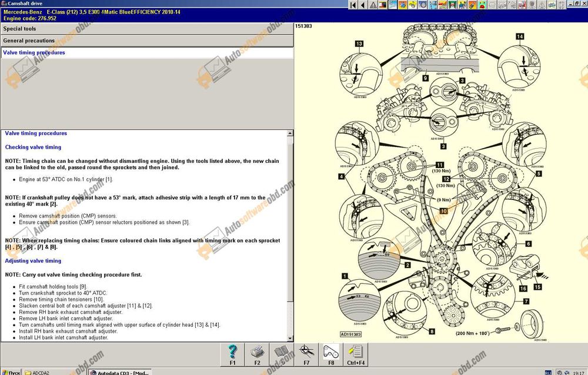Click 'Remove RH bank exhaust camshaft adjuster' line

pos(71,312)
